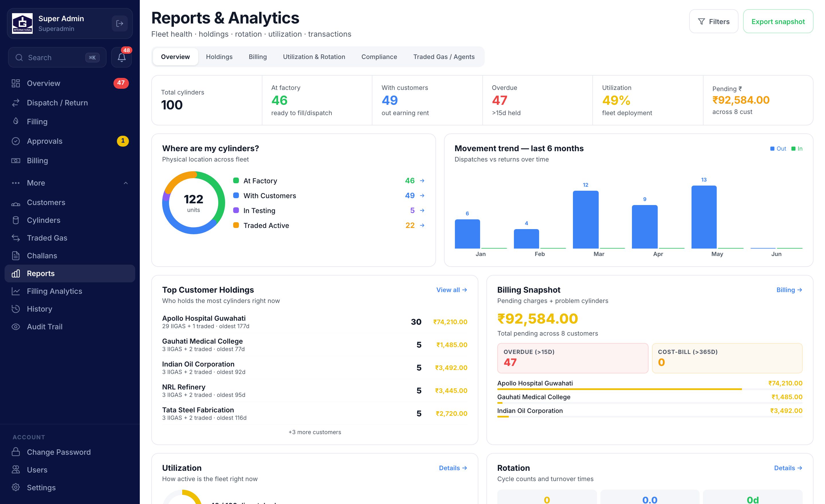Screen dimensions: 825x504
Task: Open the Billing tab in reports
Action: click(258, 57)
